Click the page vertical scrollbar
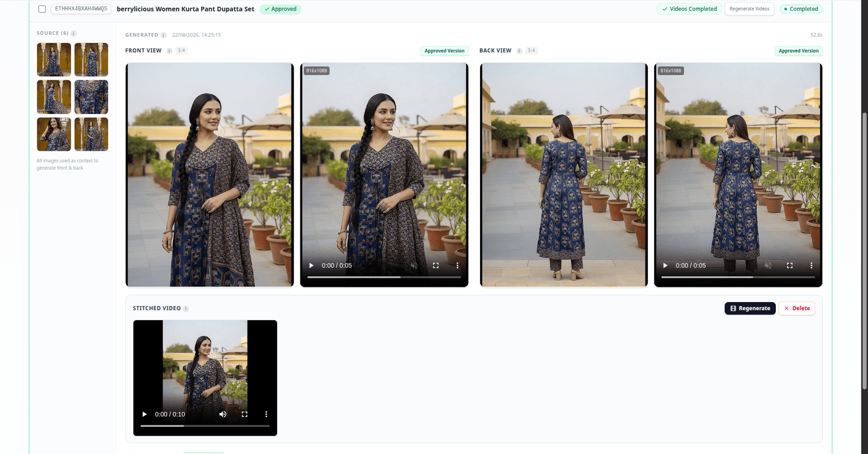This screenshot has height=454, width=868. (865, 250)
